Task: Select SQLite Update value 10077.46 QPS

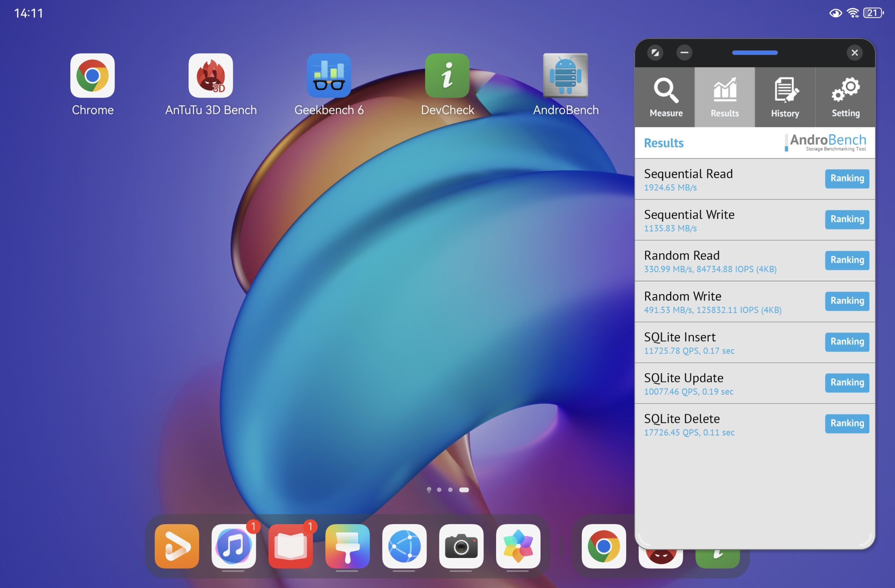Action: pos(671,392)
